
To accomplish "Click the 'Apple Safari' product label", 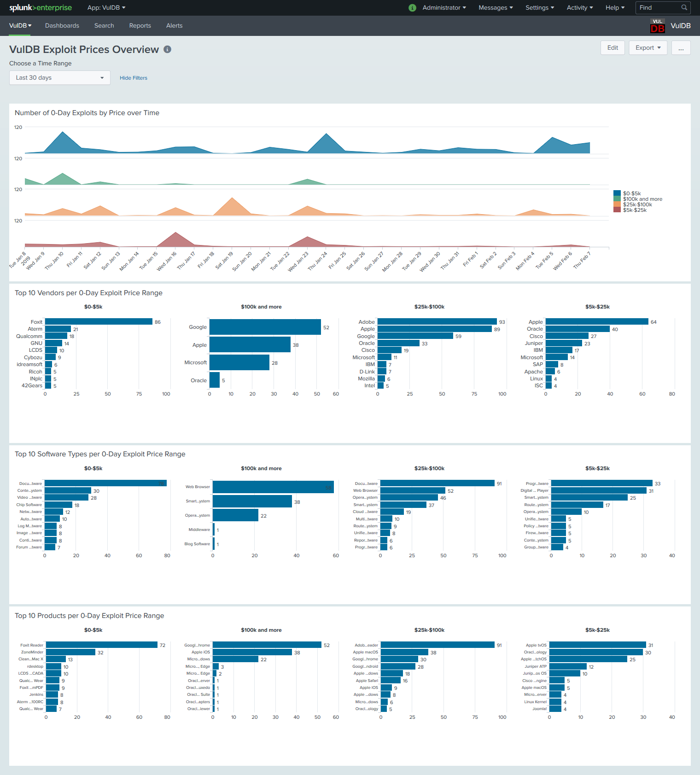I will 367,681.
